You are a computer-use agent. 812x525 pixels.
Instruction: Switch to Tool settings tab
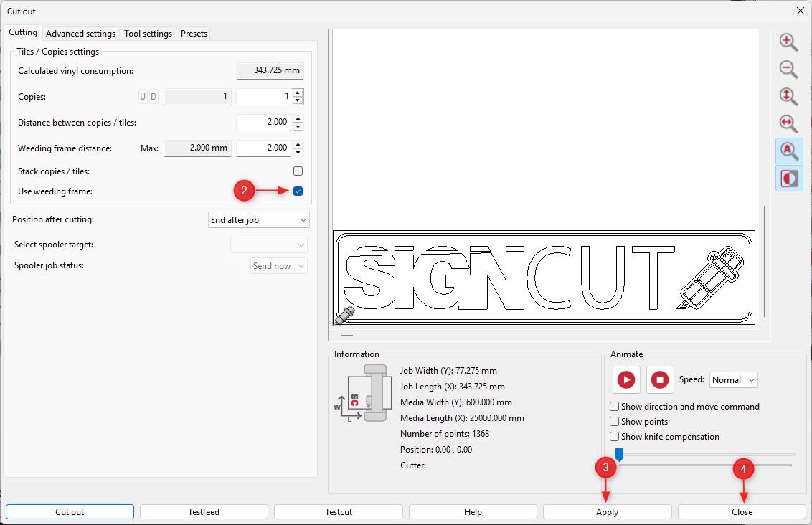coord(148,34)
